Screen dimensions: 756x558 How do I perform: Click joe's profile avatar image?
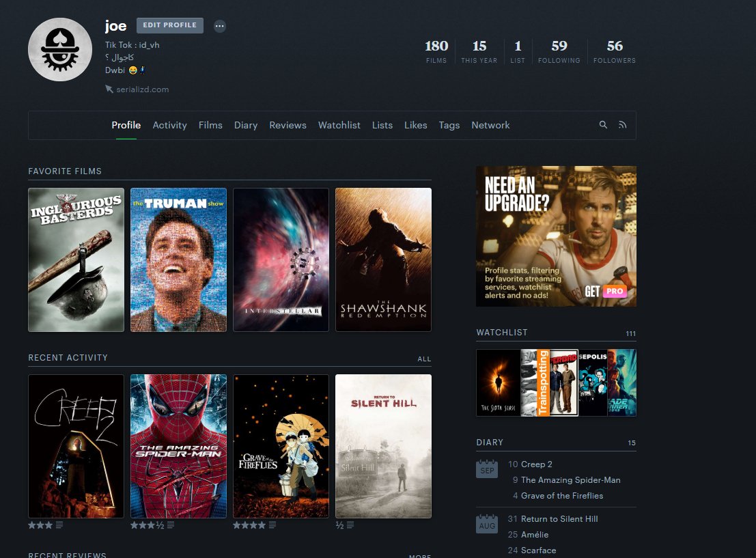(60, 50)
